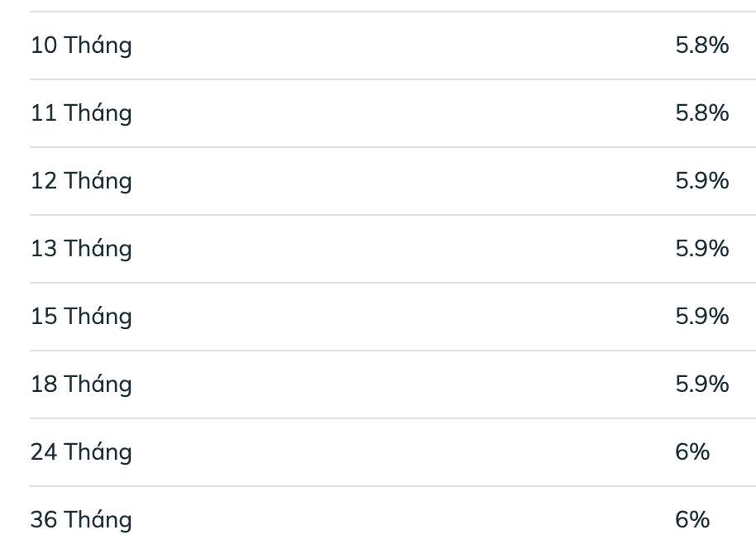Click the 36 Tháng term label

tap(81, 520)
